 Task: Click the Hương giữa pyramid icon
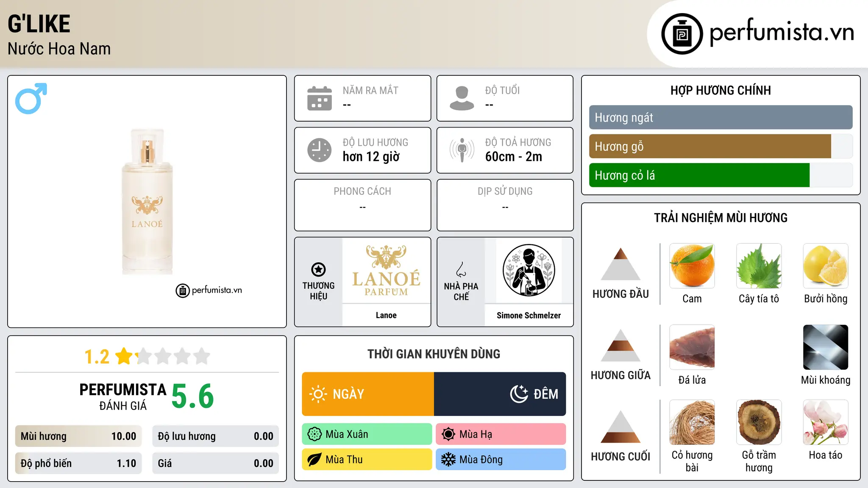click(620, 345)
